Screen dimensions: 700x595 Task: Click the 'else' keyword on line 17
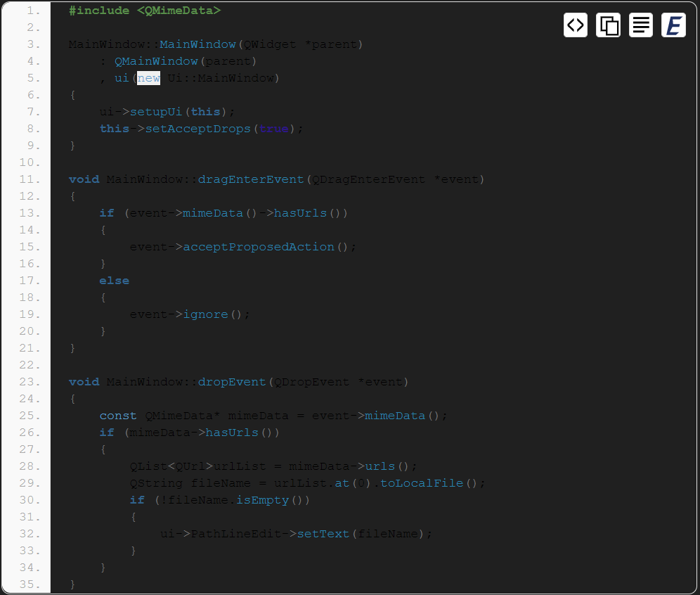coord(114,281)
